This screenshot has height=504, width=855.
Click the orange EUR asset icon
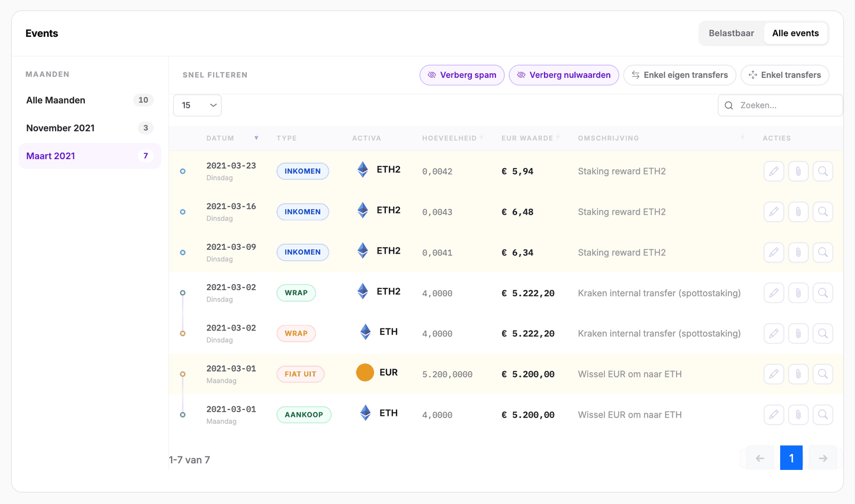365,373
